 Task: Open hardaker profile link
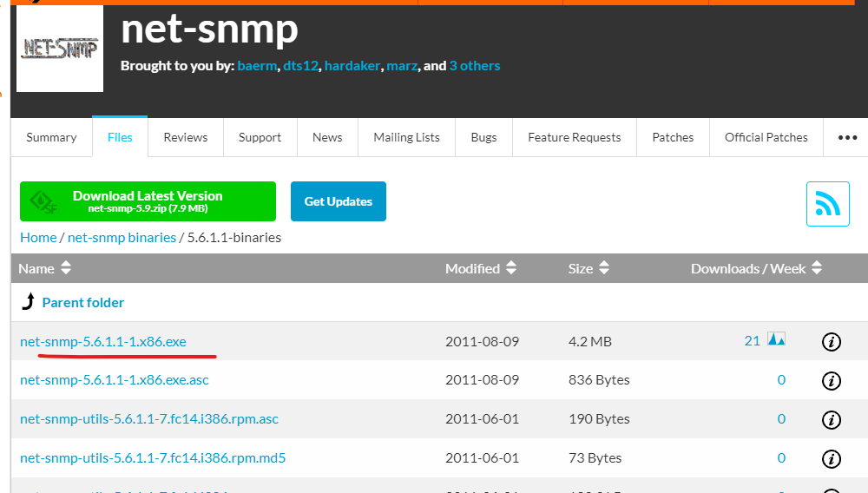click(x=352, y=65)
